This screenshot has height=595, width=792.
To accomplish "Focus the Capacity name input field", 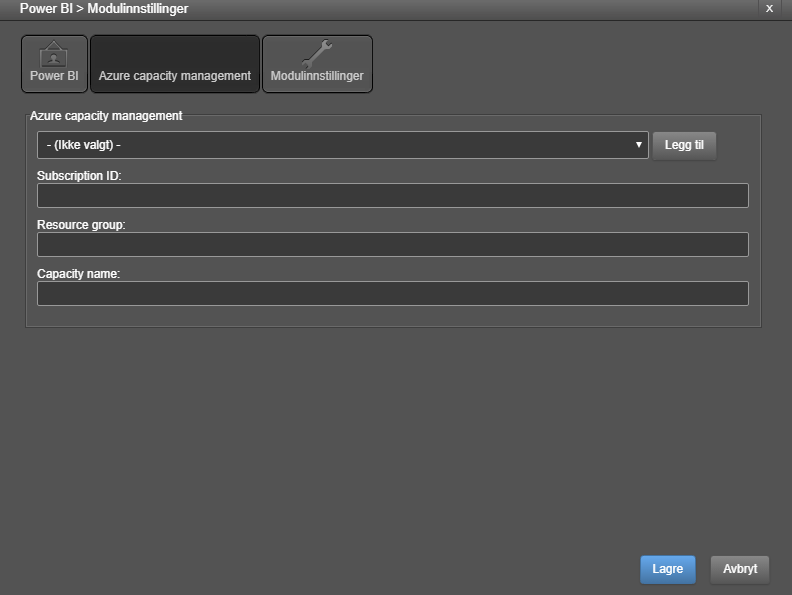I will (392, 293).
